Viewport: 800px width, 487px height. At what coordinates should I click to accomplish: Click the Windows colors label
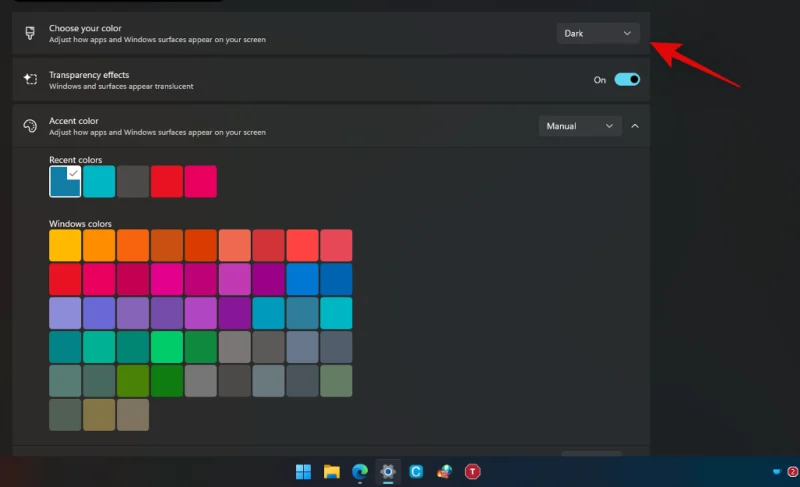tap(80, 223)
